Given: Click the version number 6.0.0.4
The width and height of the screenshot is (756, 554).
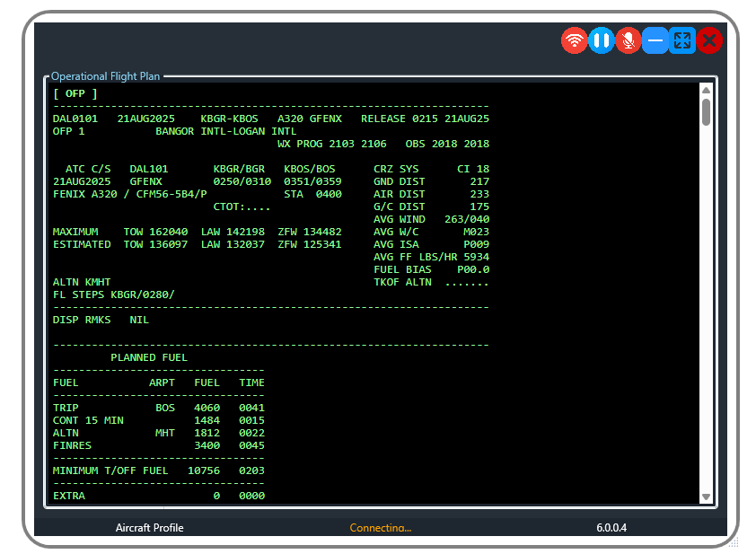Looking at the screenshot, I should [x=611, y=528].
